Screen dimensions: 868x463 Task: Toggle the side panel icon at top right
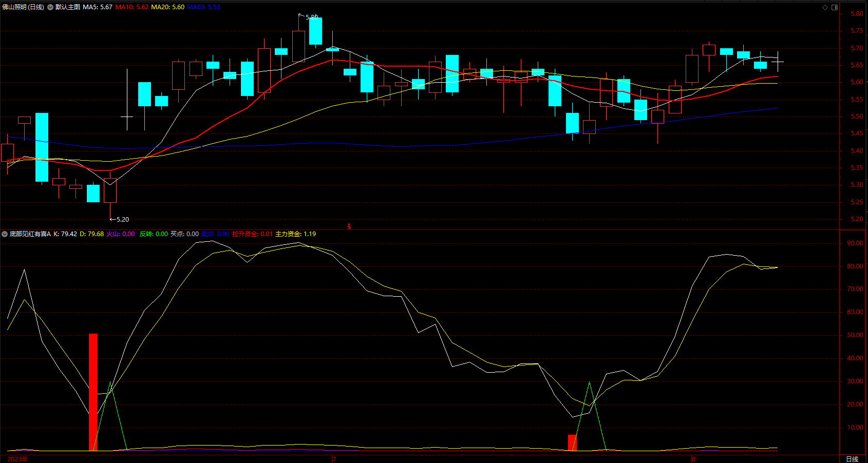pos(835,7)
